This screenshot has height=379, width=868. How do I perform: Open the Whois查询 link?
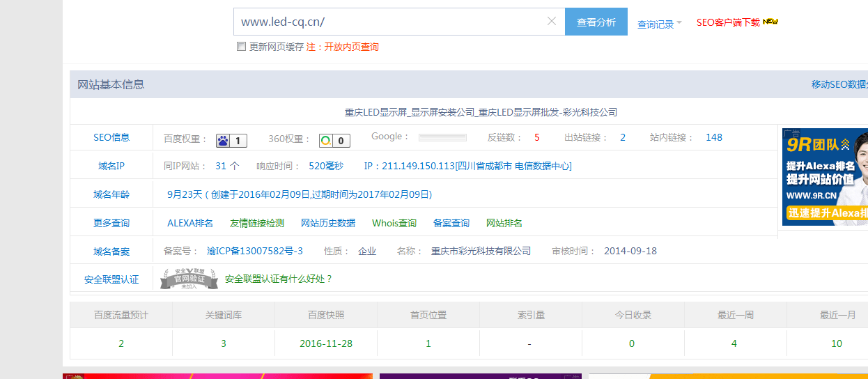click(394, 223)
